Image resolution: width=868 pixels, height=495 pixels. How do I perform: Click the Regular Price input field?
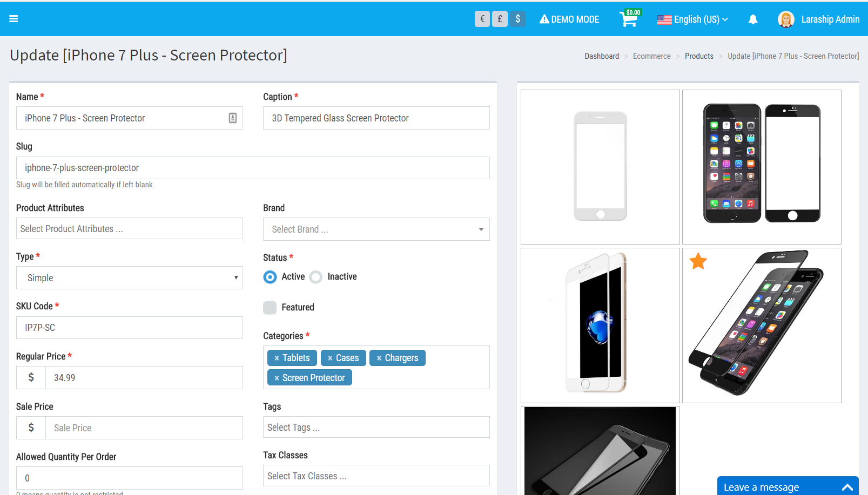tap(144, 378)
